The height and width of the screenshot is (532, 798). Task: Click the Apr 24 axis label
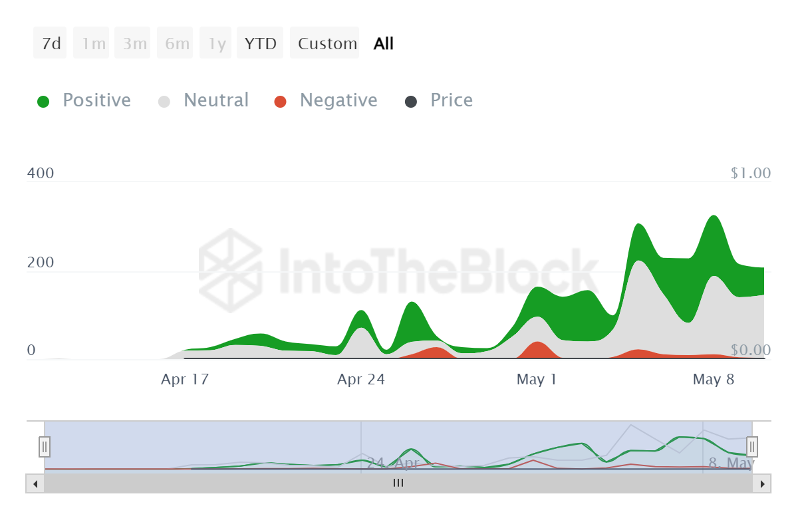[361, 380]
